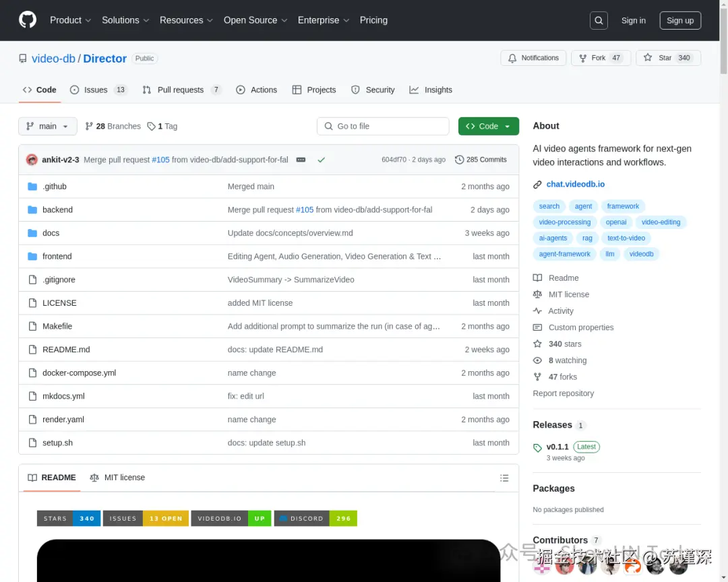Click pull request #105 link in latest commit
This screenshot has height=582, width=728.
[x=160, y=160]
